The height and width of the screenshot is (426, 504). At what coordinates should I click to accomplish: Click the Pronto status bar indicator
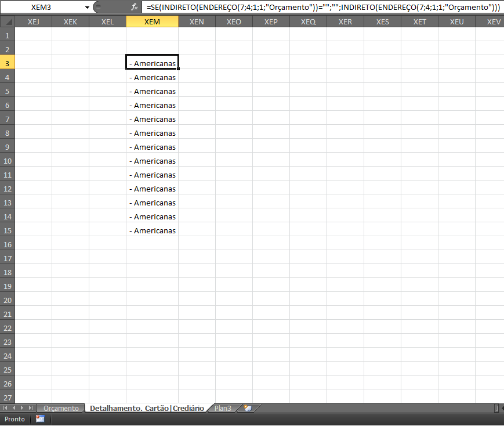14,419
